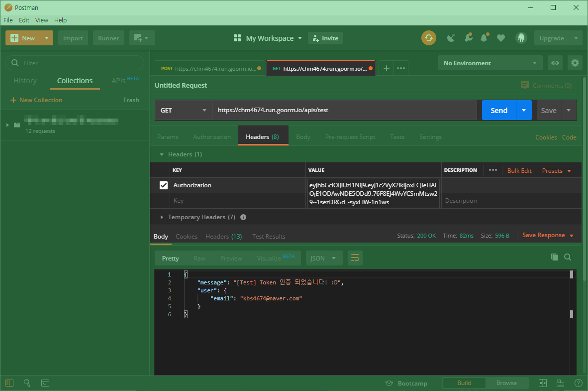Show Temporary Headers info icon
The width and height of the screenshot is (588, 391).
[x=243, y=217]
